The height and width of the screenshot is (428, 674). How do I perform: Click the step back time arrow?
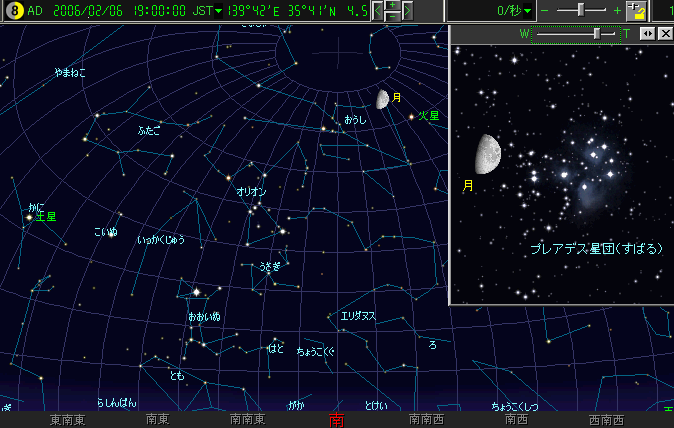point(377,10)
